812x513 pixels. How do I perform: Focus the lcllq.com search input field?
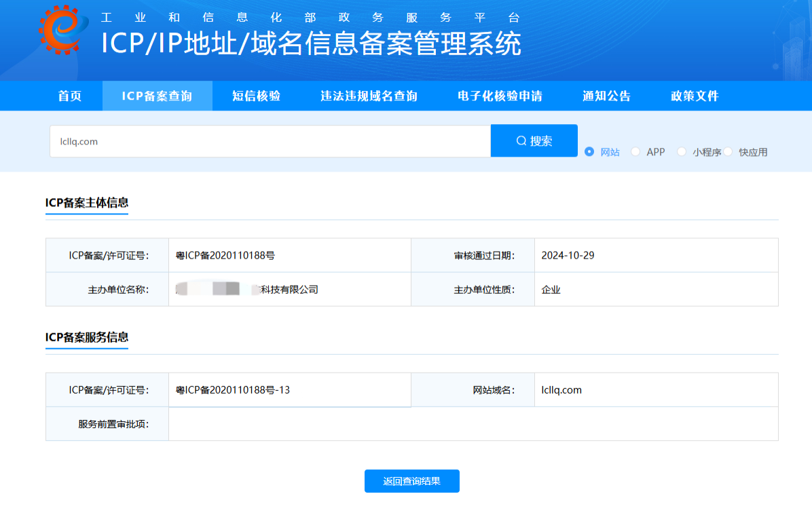270,140
